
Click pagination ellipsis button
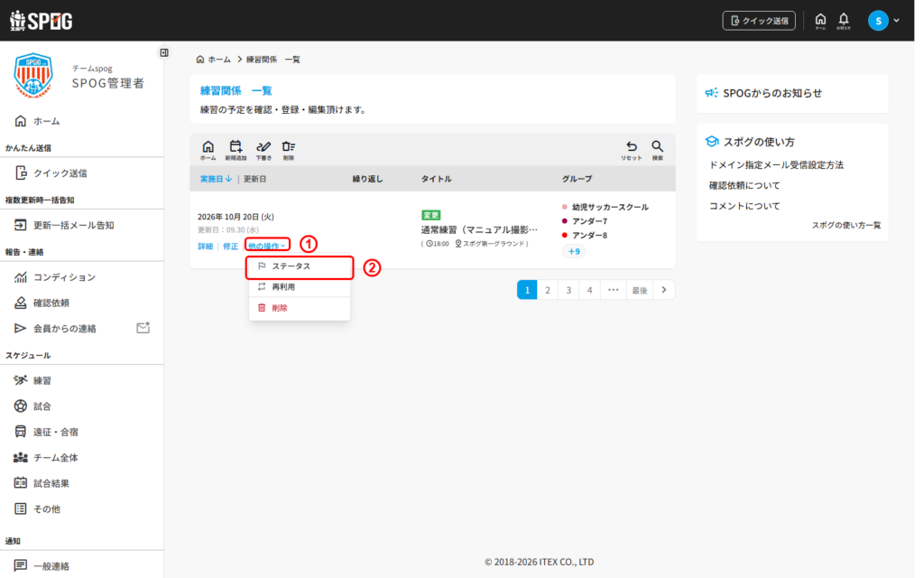click(x=613, y=290)
